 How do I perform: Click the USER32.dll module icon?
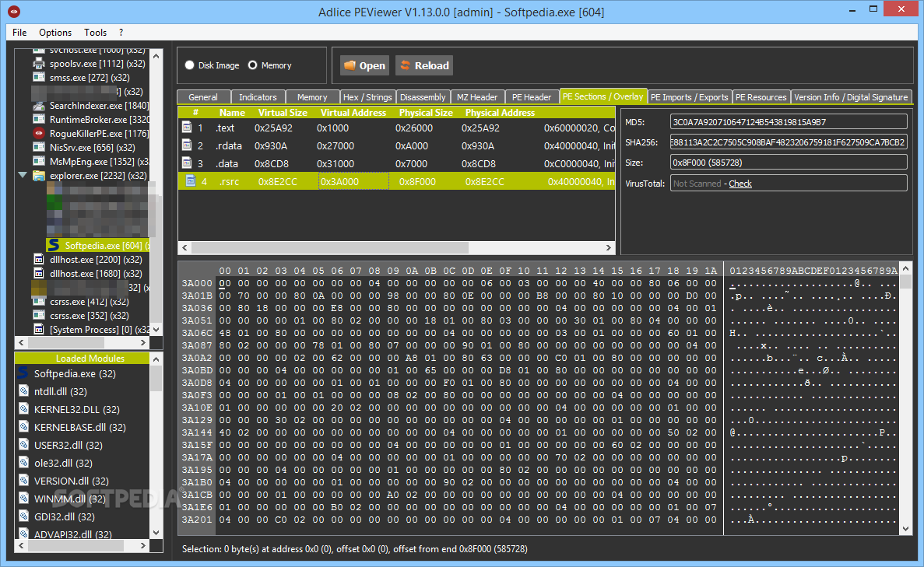click(23, 445)
